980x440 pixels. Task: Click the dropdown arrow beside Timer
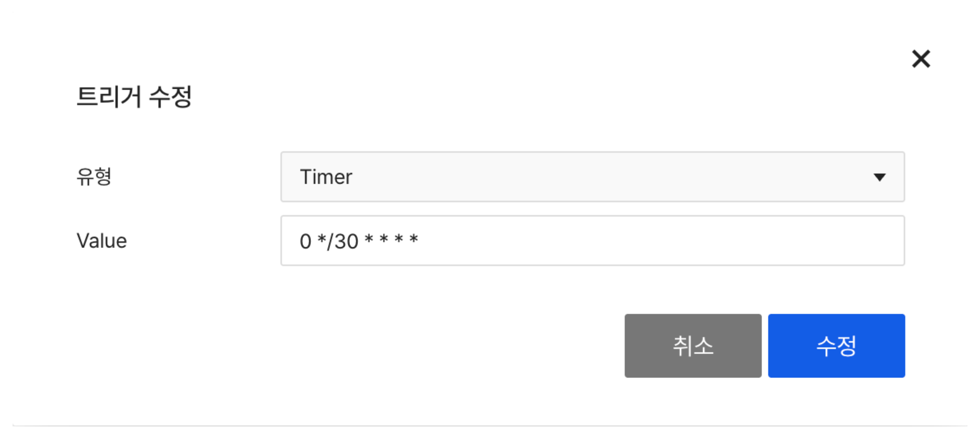tap(879, 177)
